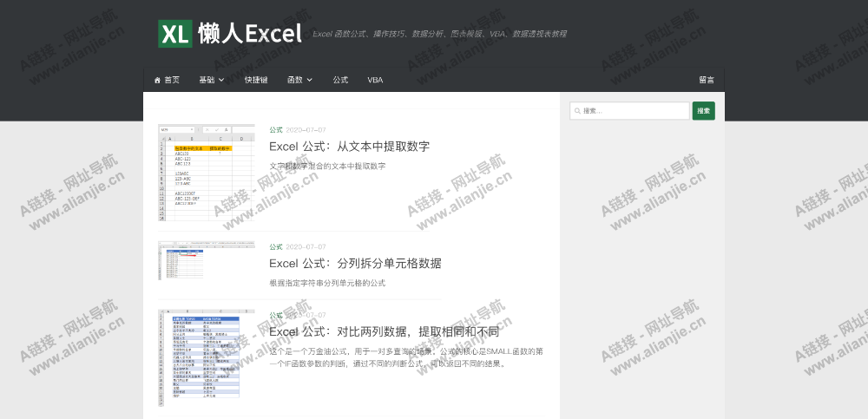This screenshot has height=419, width=868.
Task: Open the 快捷键 menu item
Action: point(256,81)
